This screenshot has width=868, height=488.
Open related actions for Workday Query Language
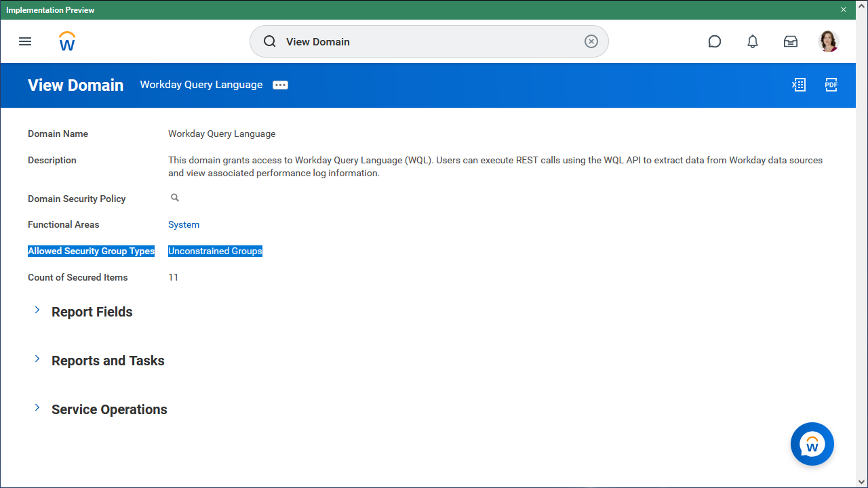(280, 85)
